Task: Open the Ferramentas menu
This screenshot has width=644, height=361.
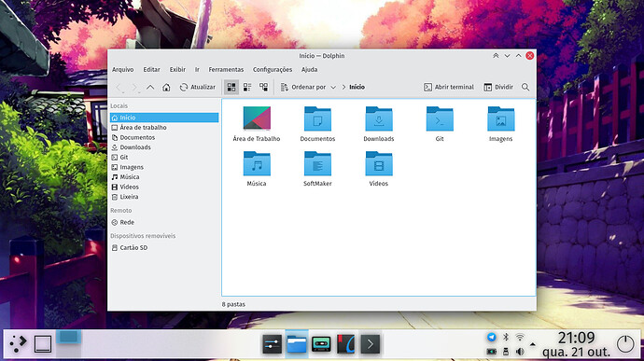Action: [226, 69]
